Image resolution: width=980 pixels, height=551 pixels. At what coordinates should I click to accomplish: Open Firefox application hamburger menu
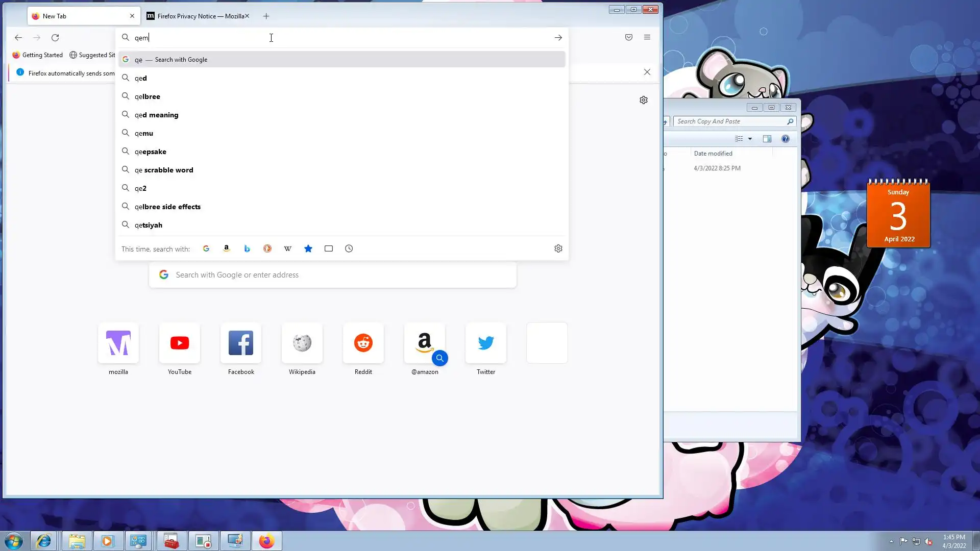point(647,37)
